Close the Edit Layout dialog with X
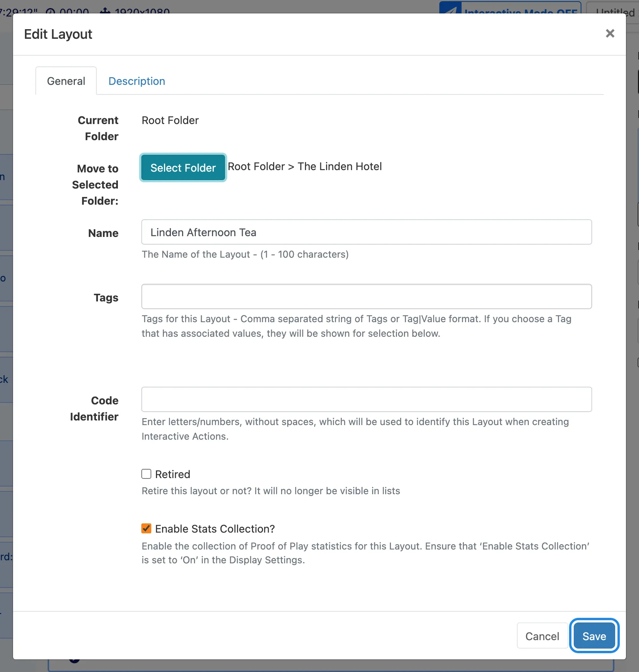 click(610, 34)
